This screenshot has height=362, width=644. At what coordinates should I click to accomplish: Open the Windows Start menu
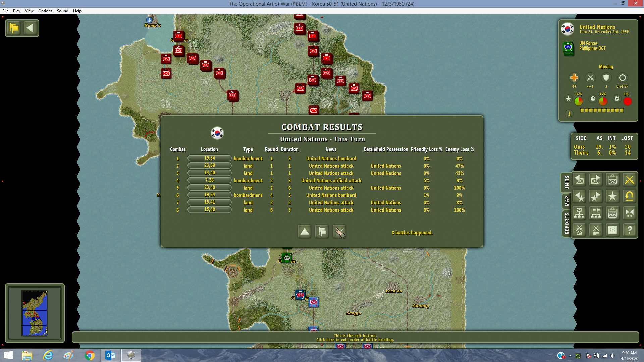(8, 355)
